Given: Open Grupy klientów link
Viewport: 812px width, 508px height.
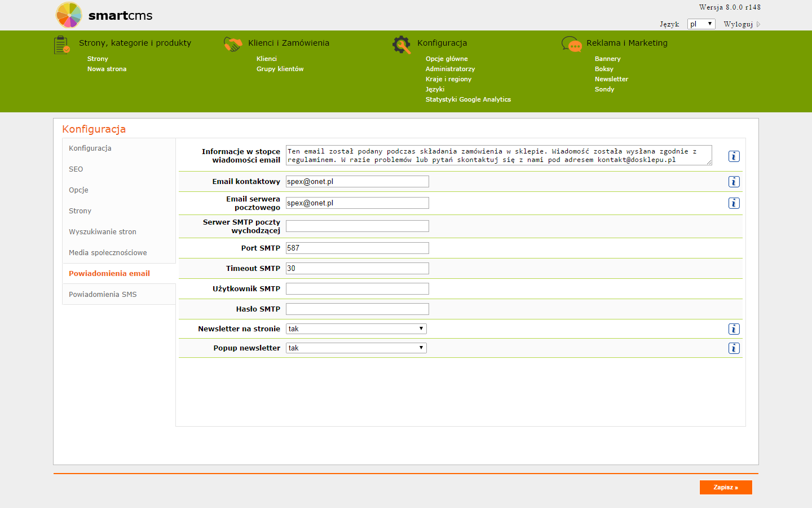Looking at the screenshot, I should 280,69.
